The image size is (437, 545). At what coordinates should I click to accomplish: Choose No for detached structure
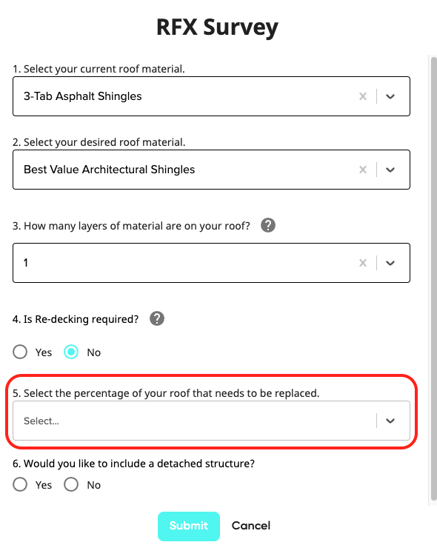point(71,484)
